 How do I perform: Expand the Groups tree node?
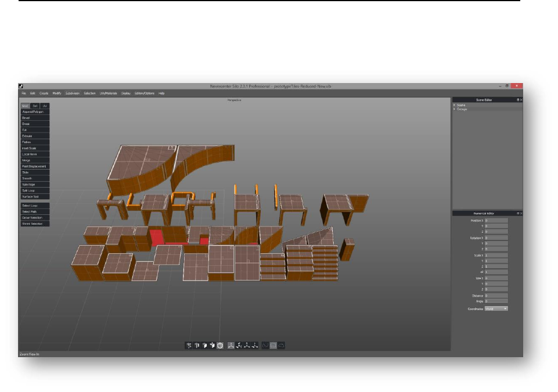(455, 109)
